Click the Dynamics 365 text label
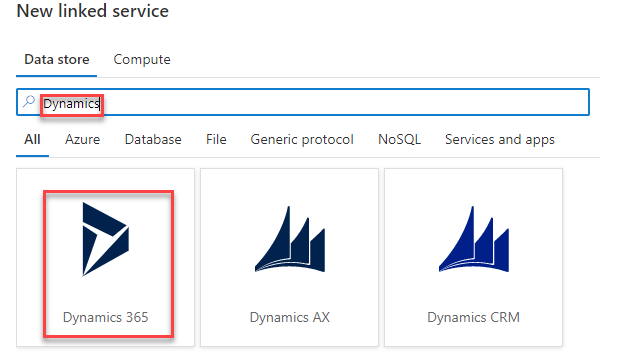Image resolution: width=618 pixels, height=360 pixels. tap(106, 317)
